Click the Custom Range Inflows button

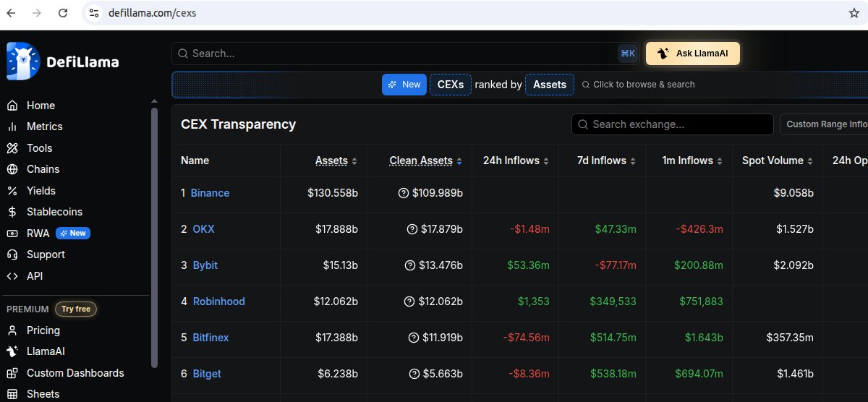click(824, 124)
